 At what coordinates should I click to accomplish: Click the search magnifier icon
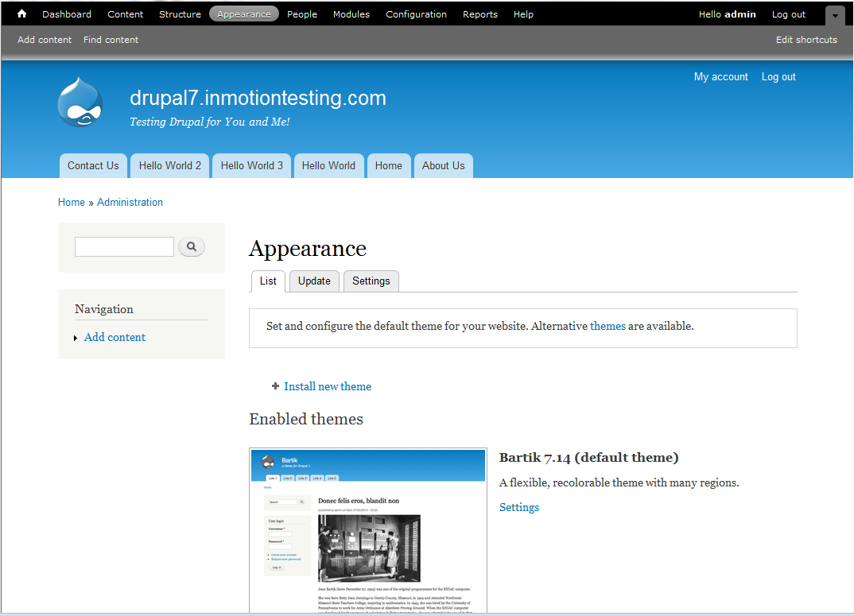pyautogui.click(x=191, y=246)
